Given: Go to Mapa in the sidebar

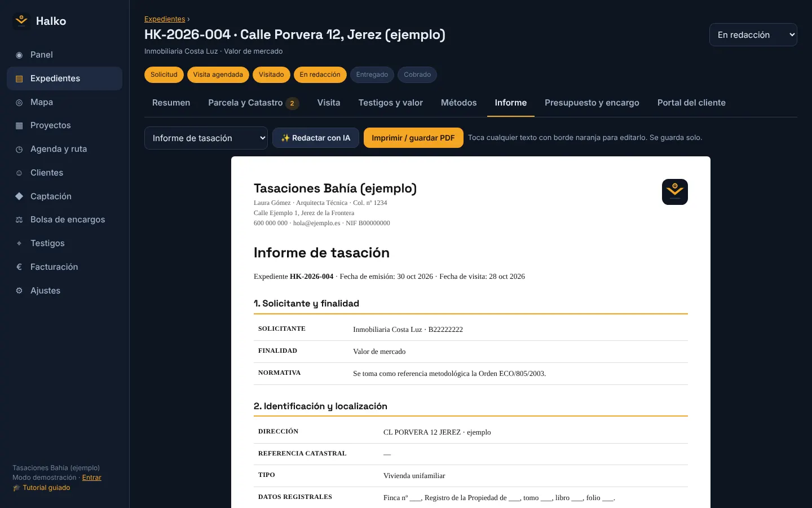Looking at the screenshot, I should 64,102.
